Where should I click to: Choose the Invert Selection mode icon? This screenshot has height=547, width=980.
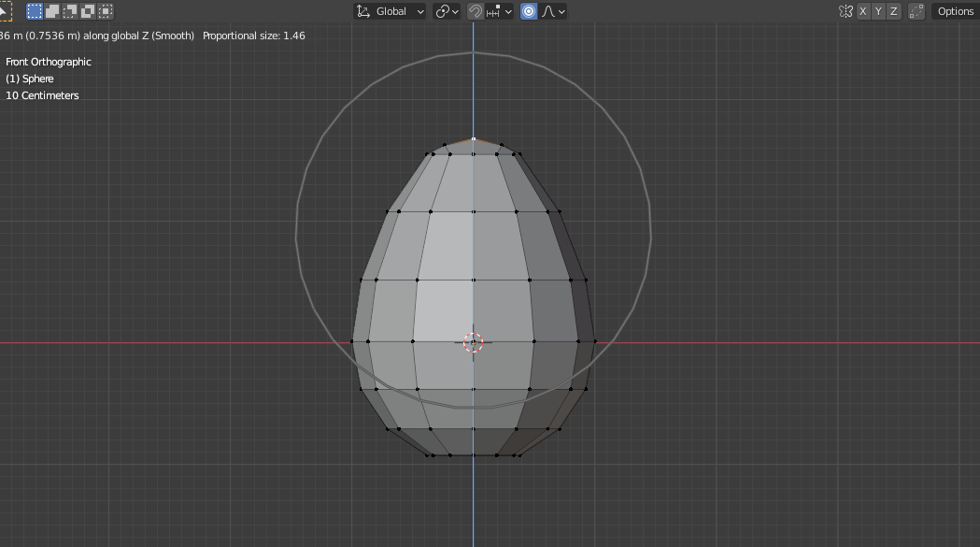pyautogui.click(x=88, y=11)
